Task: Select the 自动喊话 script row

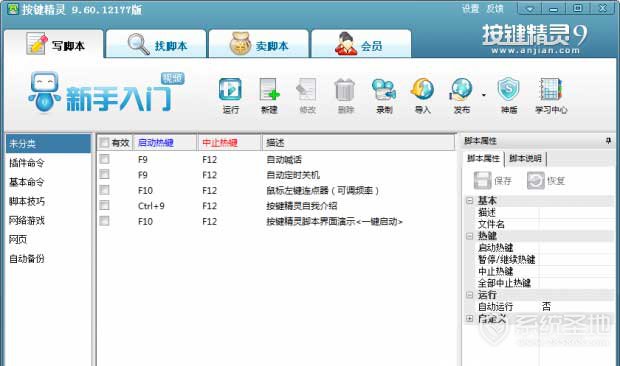Action: pyautogui.click(x=276, y=159)
